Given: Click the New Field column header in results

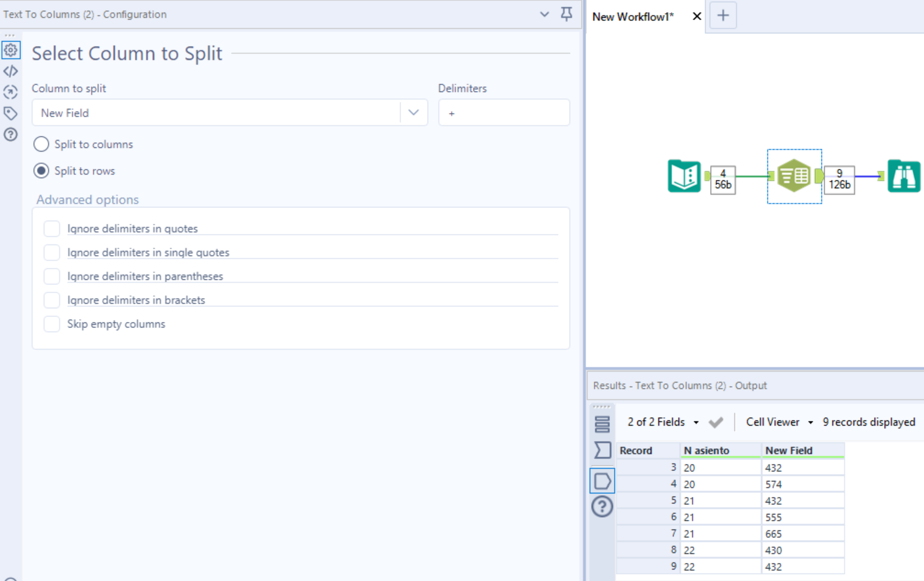Looking at the screenshot, I should [x=789, y=451].
